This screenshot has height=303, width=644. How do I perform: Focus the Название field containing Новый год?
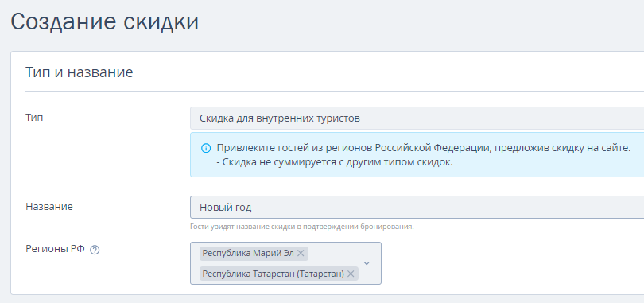tap(417, 208)
